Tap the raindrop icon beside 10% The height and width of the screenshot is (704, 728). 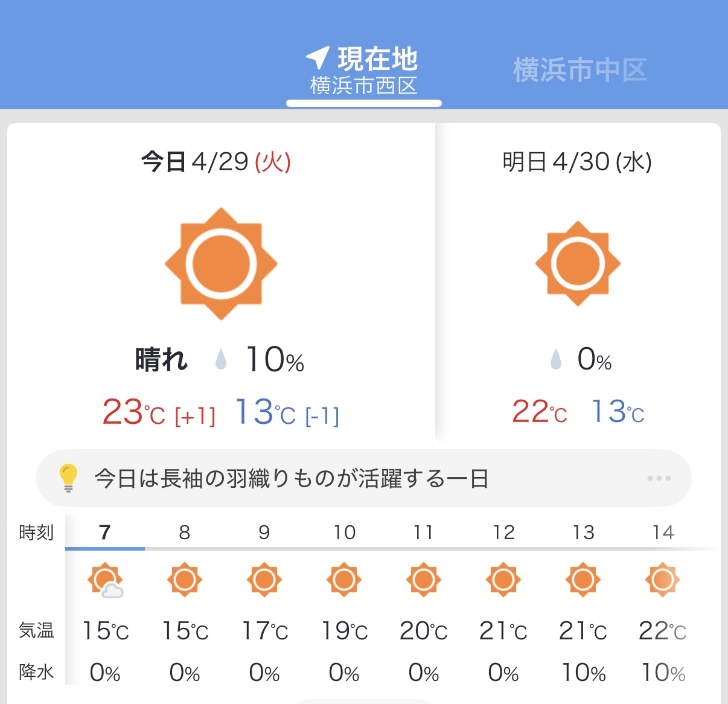[221, 360]
